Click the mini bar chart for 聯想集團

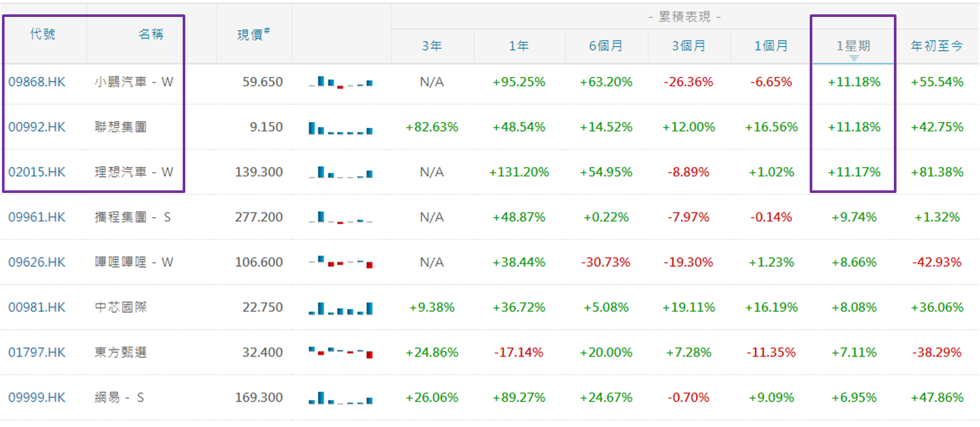click(x=341, y=128)
